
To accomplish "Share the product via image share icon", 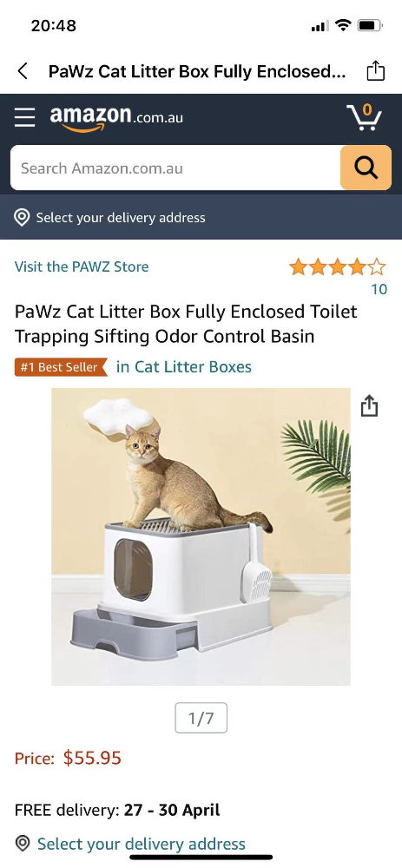I will pos(369,405).
